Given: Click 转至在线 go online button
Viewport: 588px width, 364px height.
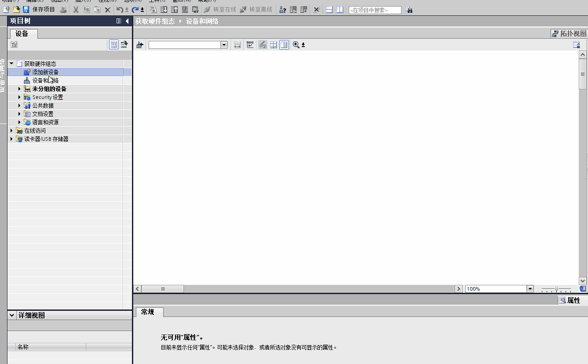Looking at the screenshot, I should [220, 9].
